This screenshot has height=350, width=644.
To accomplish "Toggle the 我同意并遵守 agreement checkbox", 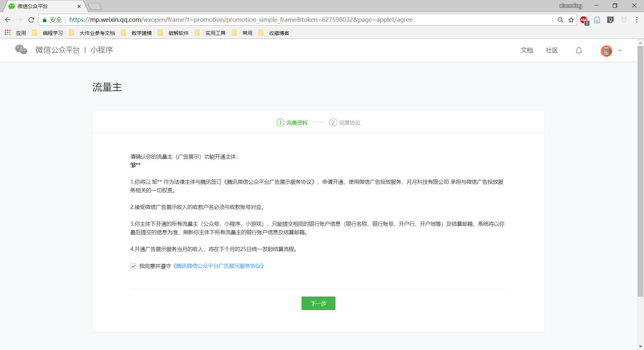I will tap(133, 266).
